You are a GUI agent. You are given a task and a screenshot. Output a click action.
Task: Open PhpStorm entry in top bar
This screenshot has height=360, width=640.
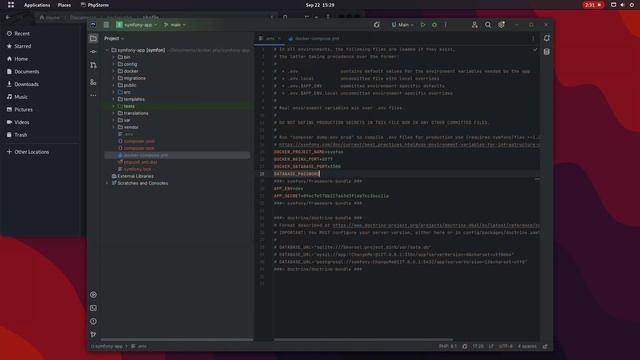click(95, 5)
